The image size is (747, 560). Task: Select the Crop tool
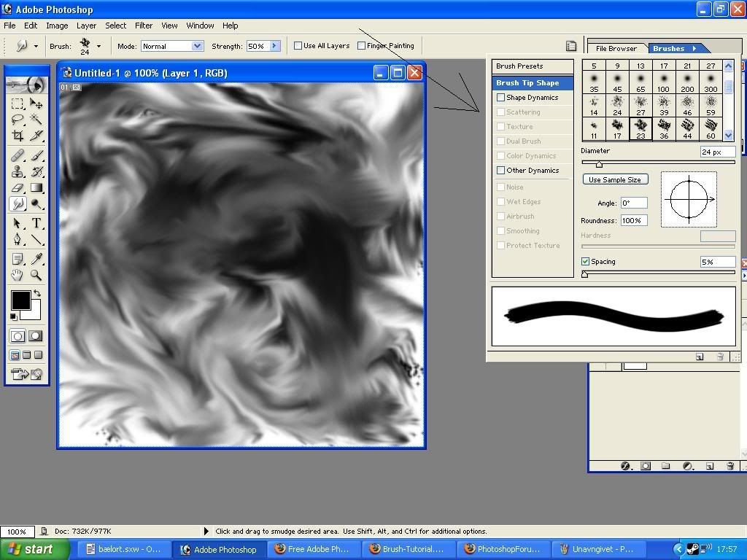pyautogui.click(x=18, y=136)
